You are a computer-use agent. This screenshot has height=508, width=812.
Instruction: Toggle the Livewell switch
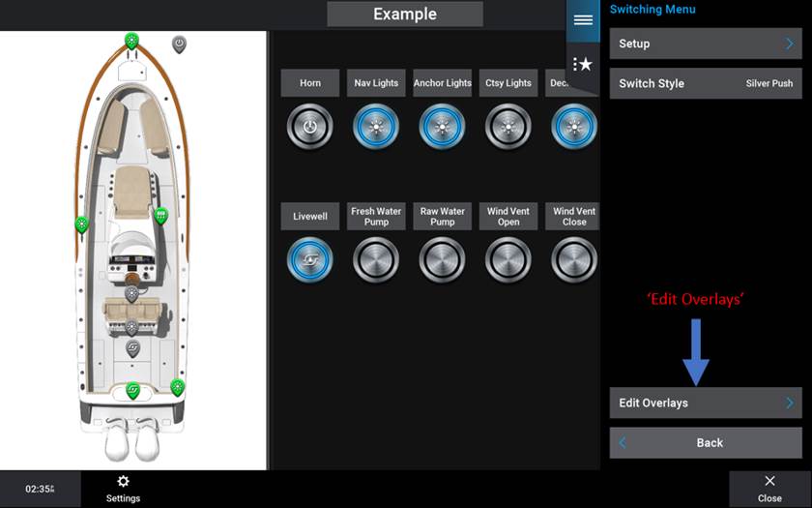(310, 260)
